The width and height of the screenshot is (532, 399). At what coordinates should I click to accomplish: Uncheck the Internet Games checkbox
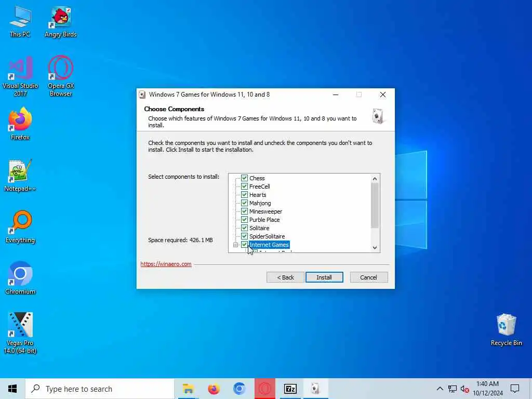[x=244, y=244]
